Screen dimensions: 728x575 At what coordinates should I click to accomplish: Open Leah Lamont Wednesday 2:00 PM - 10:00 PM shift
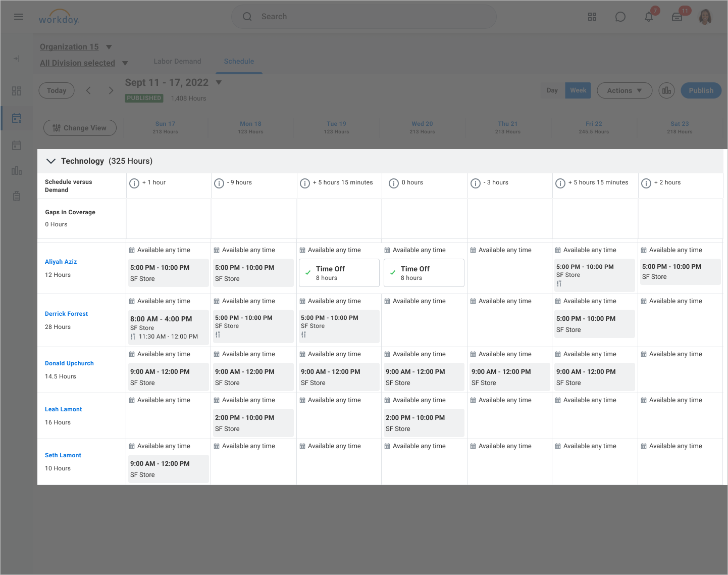(424, 423)
